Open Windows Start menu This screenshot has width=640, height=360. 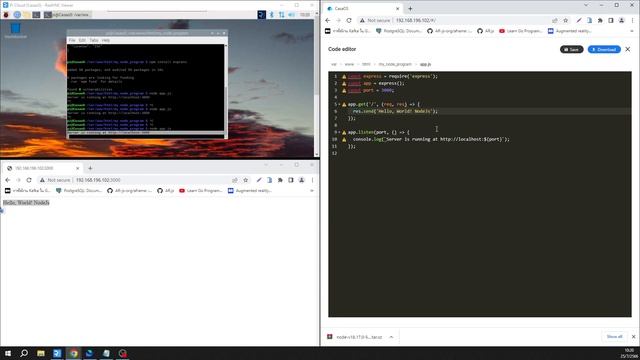click(8, 353)
